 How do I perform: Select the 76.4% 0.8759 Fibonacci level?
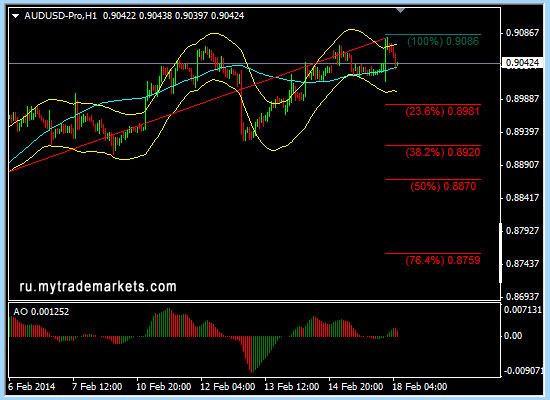(443, 260)
